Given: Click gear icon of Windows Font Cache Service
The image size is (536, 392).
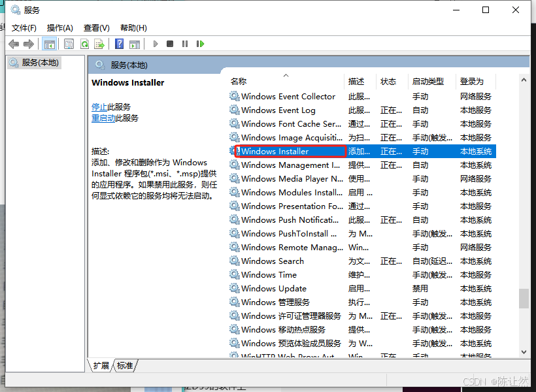Looking at the screenshot, I should [x=234, y=123].
